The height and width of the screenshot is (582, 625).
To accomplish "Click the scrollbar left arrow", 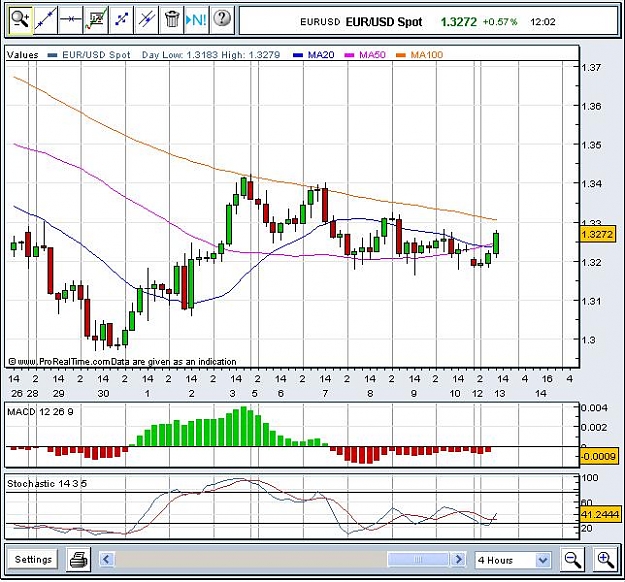I will point(106,559).
